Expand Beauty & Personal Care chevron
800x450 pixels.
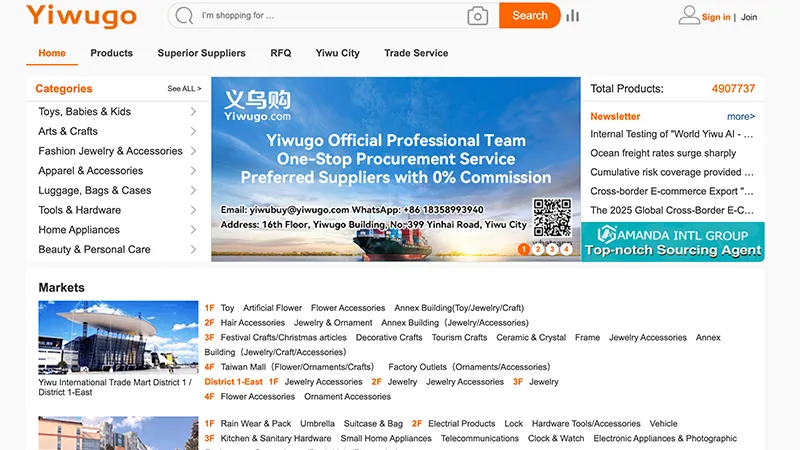(193, 249)
